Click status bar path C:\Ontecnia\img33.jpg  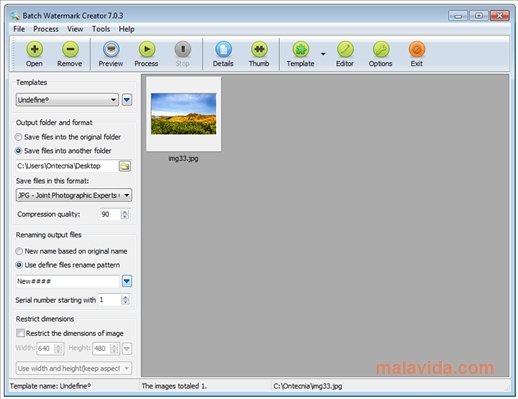(308, 386)
